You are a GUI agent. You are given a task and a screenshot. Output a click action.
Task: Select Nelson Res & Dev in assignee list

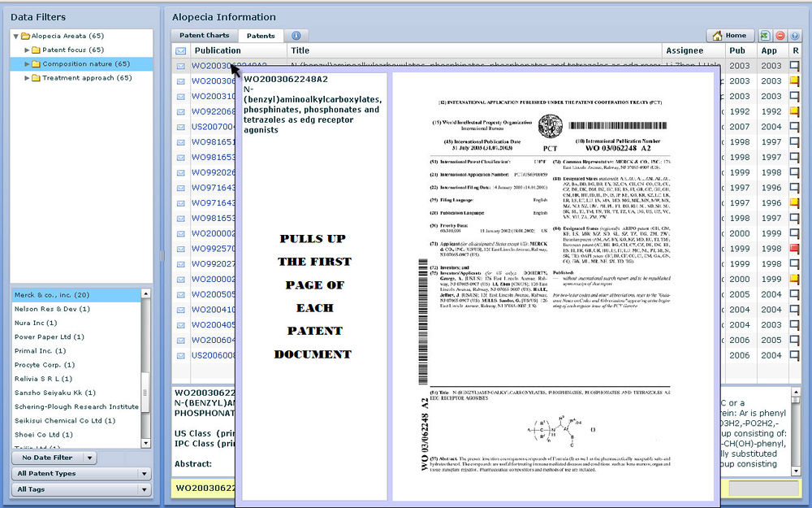click(52, 309)
